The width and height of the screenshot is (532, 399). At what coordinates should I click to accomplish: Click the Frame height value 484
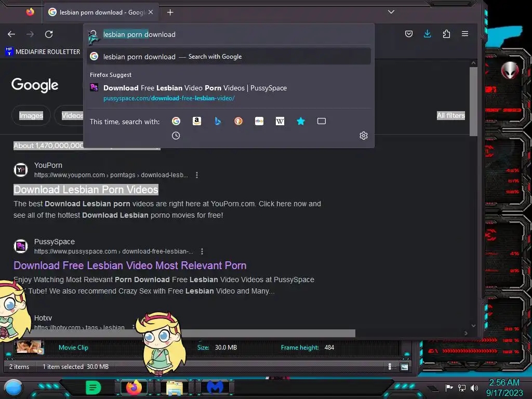click(329, 348)
